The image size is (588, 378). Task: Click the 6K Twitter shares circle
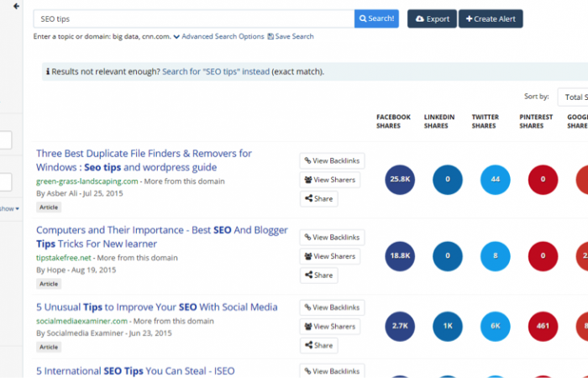click(495, 326)
